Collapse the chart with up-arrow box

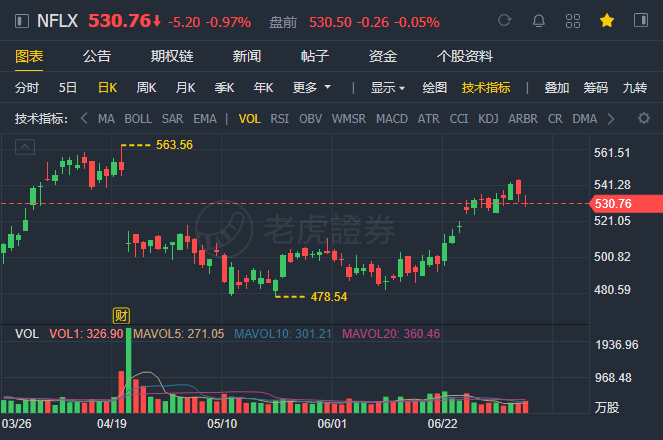click(25, 147)
